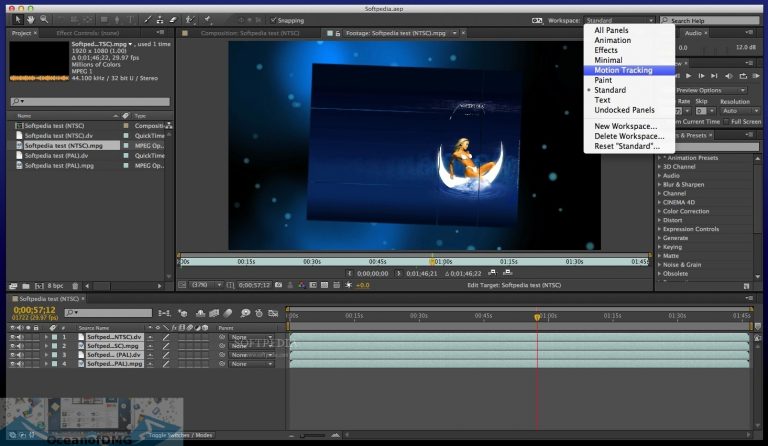
Task: Toggle the Full Screen checkbox in Preview
Action: (726, 121)
